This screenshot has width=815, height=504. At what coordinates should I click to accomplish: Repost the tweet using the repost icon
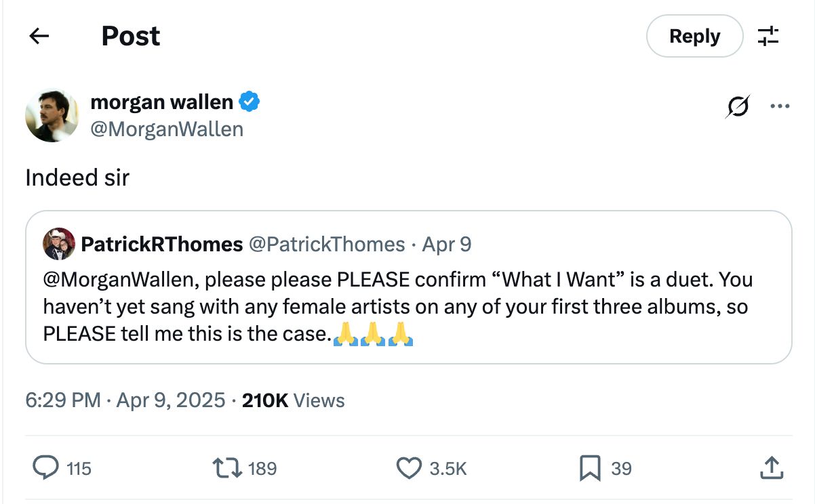(x=228, y=468)
